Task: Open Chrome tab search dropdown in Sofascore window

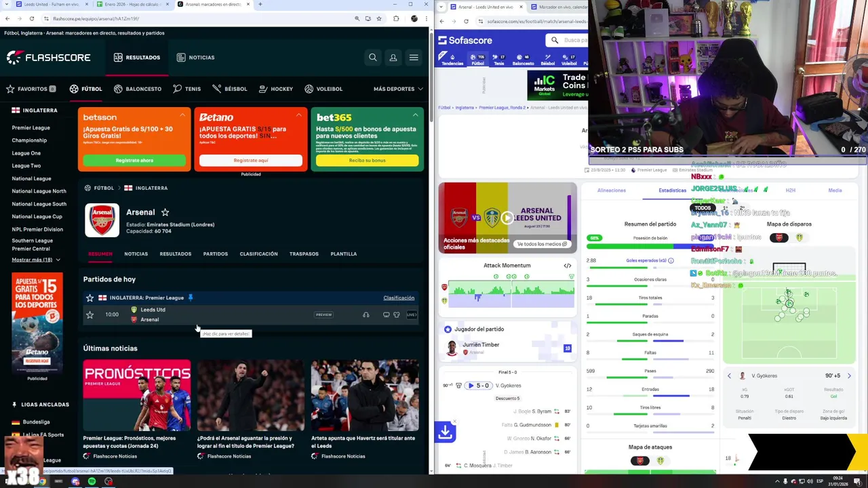Action: pos(441,7)
